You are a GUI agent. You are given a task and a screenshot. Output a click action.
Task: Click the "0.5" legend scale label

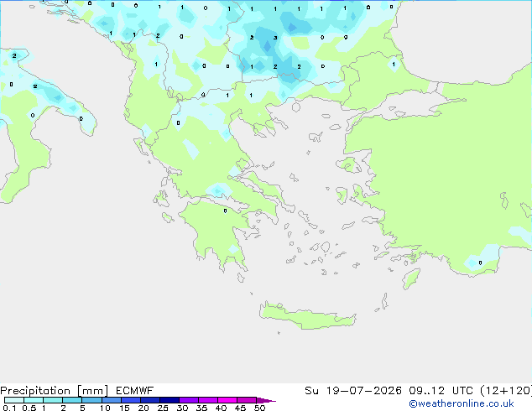click(29, 408)
